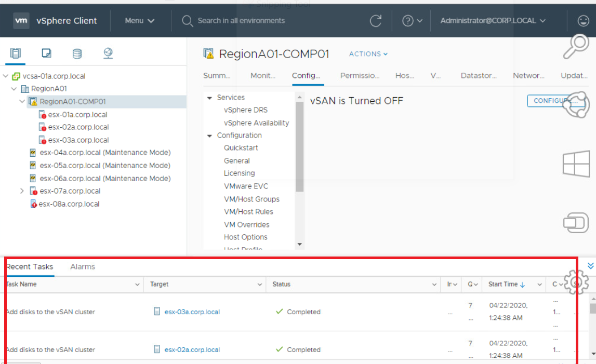Switch to the Summary tab
The image size is (596, 364).
click(217, 76)
